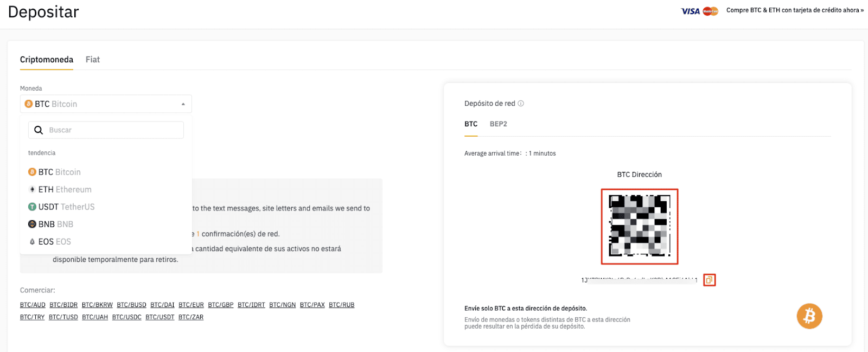Image resolution: width=868 pixels, height=352 pixels.
Task: Switch to the Criptomoneda tab
Action: (x=47, y=60)
